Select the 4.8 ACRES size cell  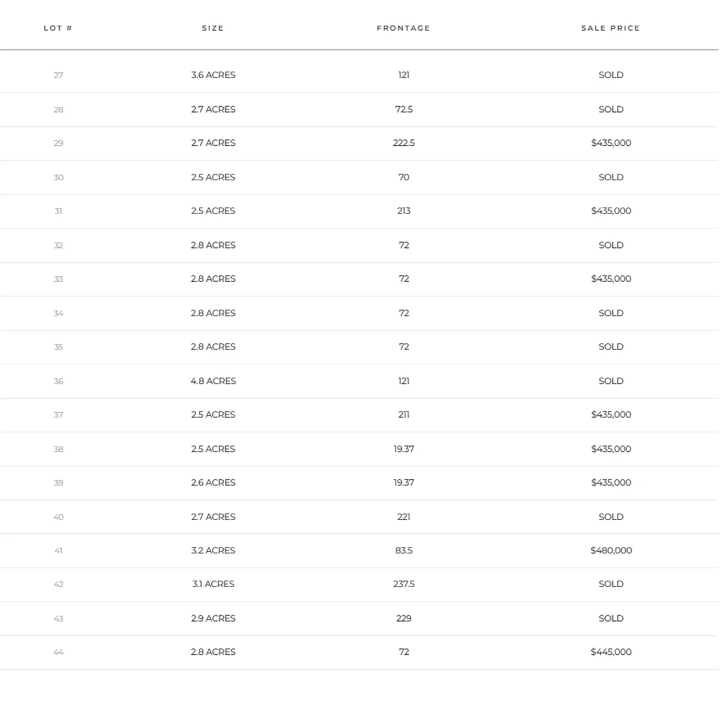[213, 381]
